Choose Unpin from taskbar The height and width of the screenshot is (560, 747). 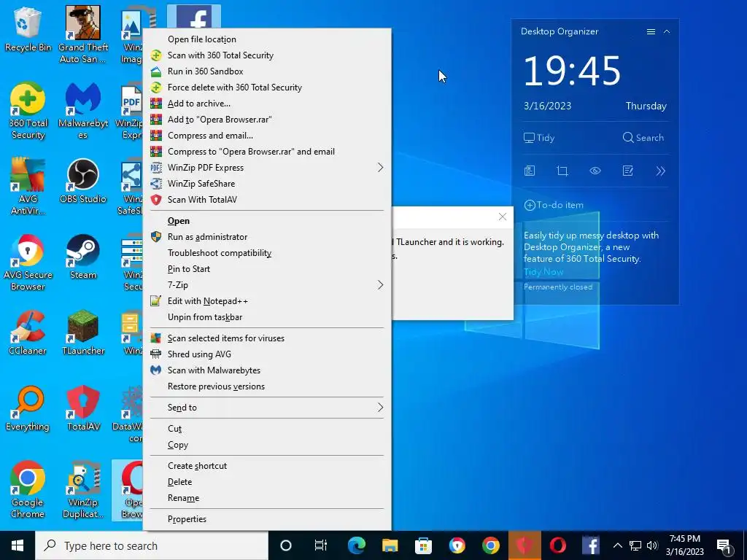(x=267, y=317)
